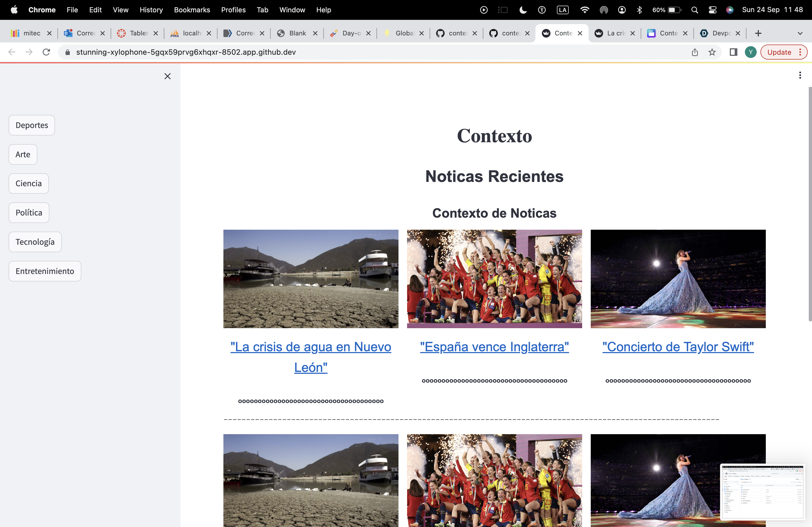Open the Chrome Update menu button
The image size is (812, 527).
tap(783, 52)
